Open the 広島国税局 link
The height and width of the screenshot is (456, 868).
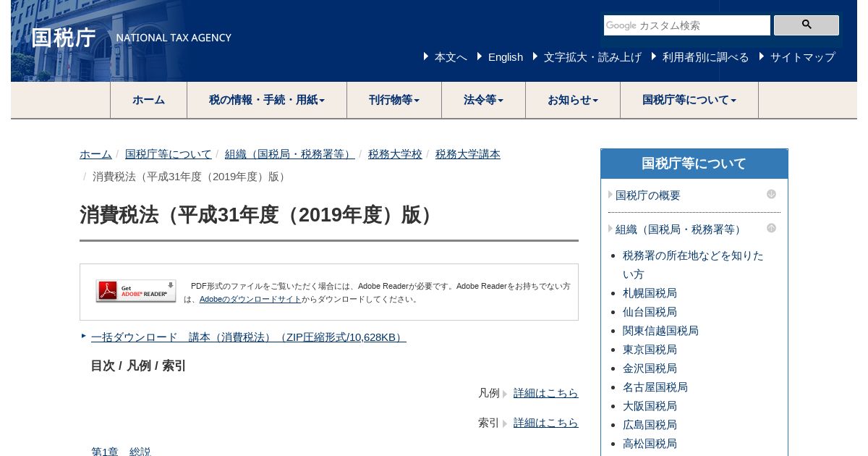[650, 425]
